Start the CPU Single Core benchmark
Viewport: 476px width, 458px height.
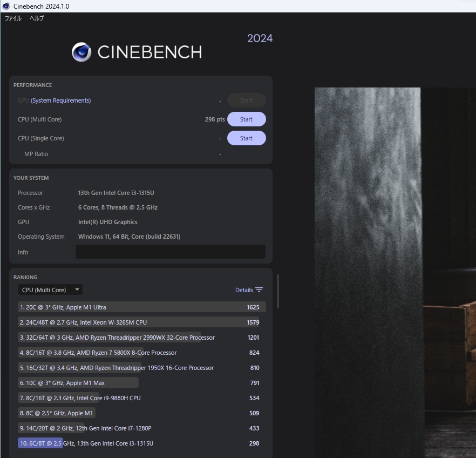click(x=247, y=138)
